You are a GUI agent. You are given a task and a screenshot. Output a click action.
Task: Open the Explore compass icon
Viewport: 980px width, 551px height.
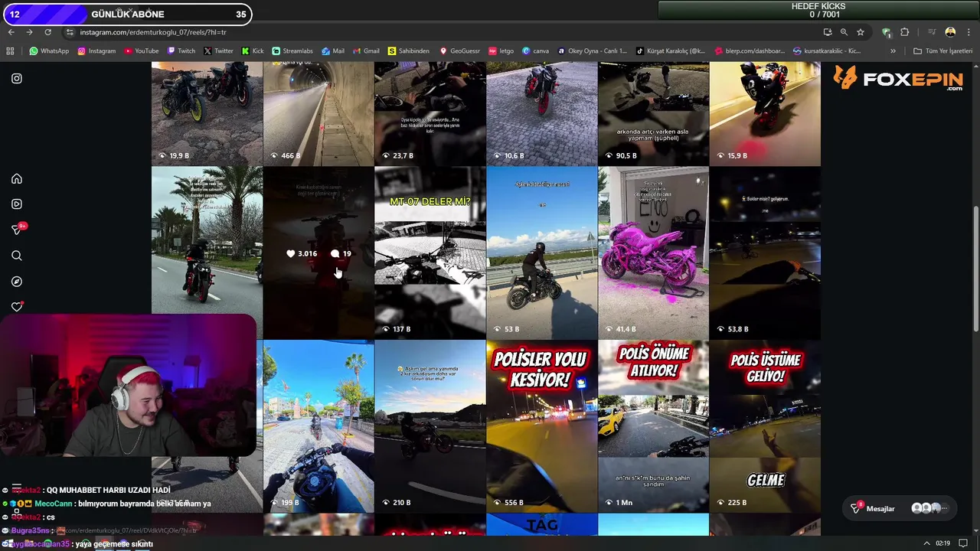(x=16, y=282)
